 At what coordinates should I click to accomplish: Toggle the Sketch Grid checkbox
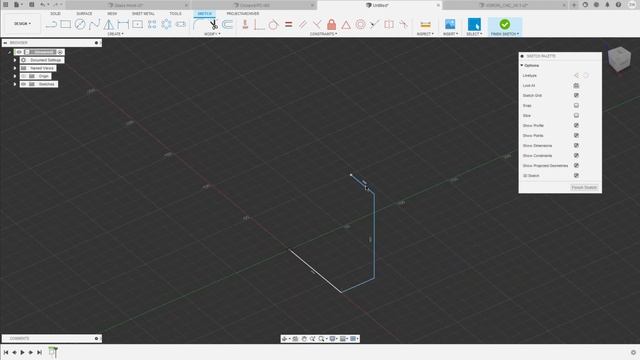pos(576,95)
